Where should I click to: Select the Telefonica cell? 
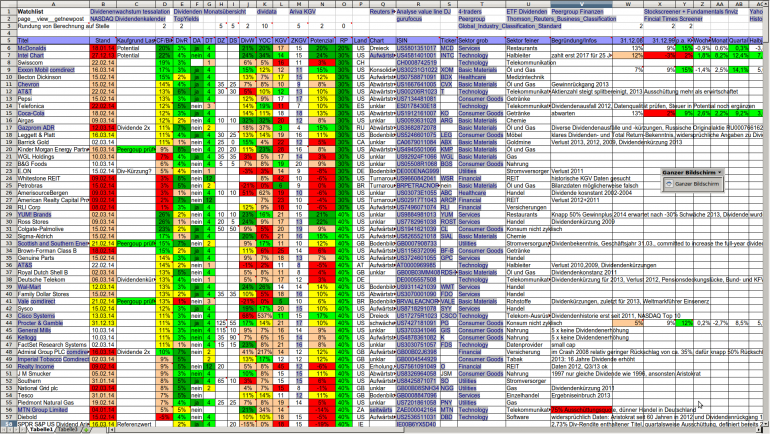[53, 106]
